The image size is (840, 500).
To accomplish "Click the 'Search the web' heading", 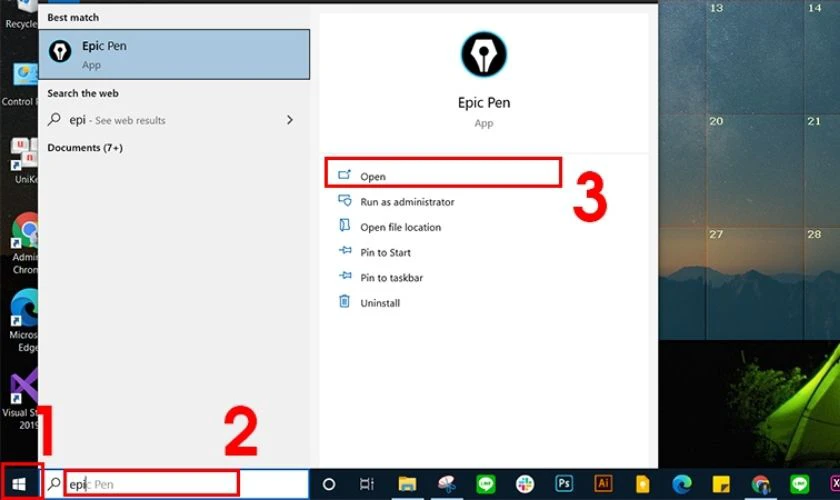I will coord(83,93).
